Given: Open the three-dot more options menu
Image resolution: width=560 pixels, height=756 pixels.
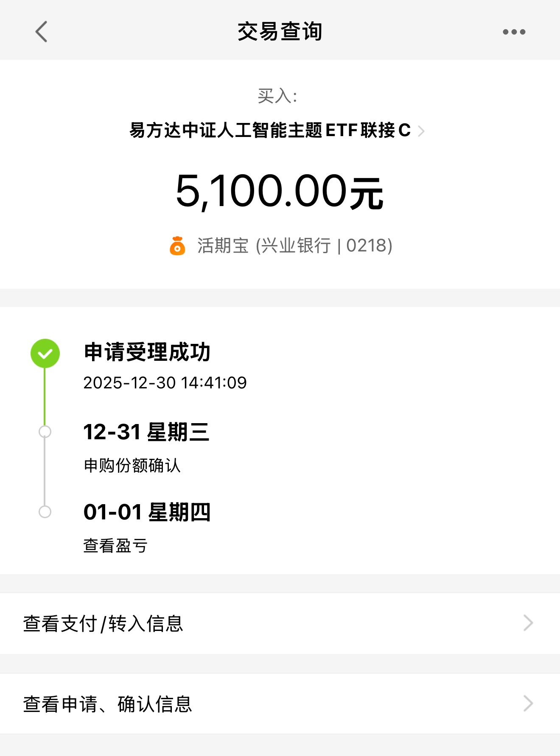Looking at the screenshot, I should tap(514, 32).
